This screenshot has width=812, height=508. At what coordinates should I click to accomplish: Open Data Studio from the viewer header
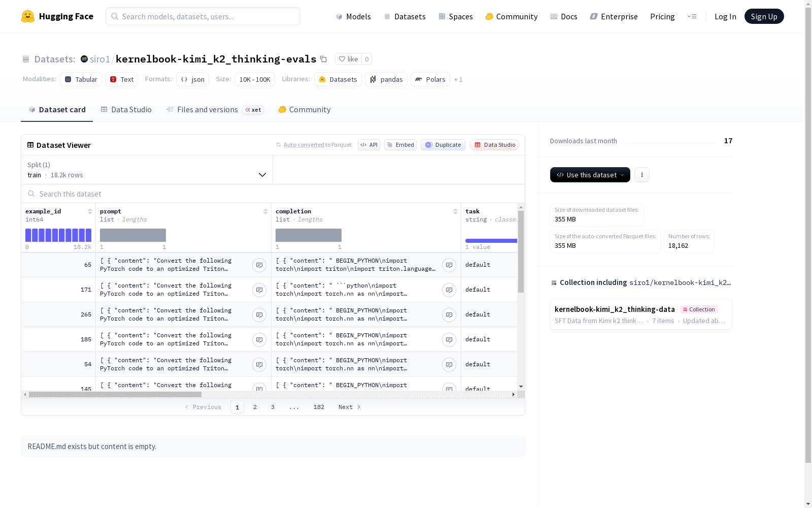click(x=495, y=145)
